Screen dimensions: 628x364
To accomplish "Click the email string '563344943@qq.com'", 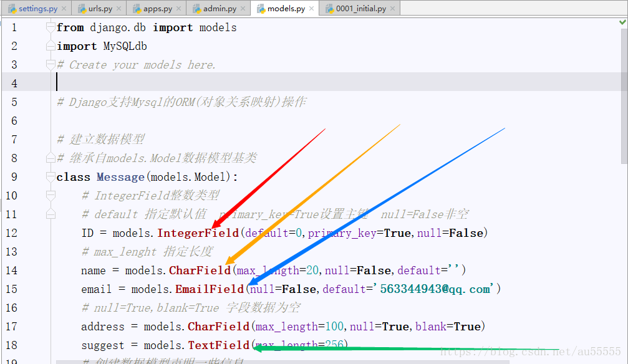I will click(435, 289).
